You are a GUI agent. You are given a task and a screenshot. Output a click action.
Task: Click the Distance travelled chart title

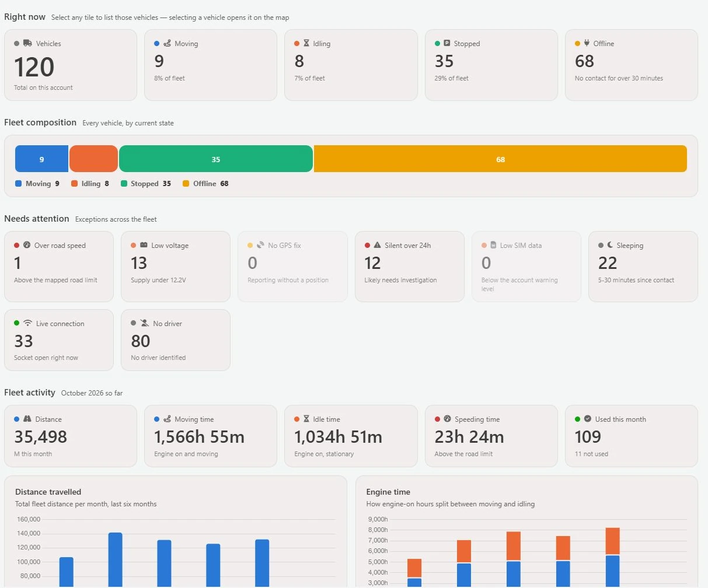pos(48,492)
